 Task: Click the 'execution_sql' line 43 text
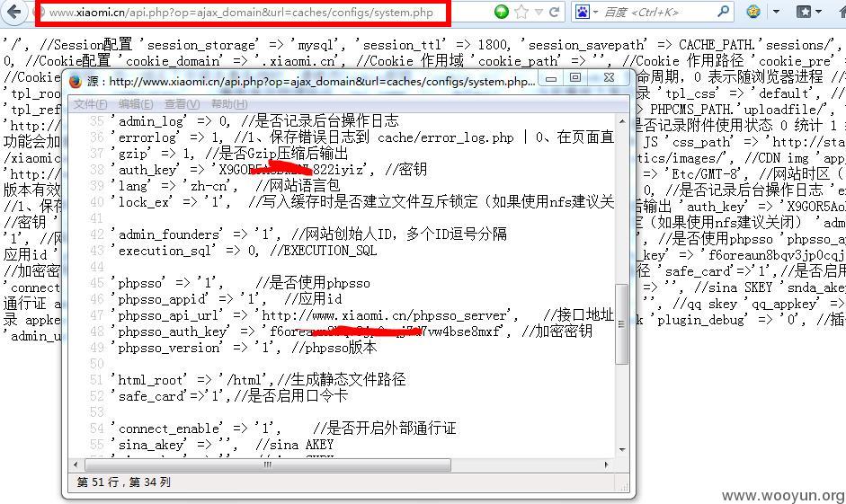coord(244,251)
